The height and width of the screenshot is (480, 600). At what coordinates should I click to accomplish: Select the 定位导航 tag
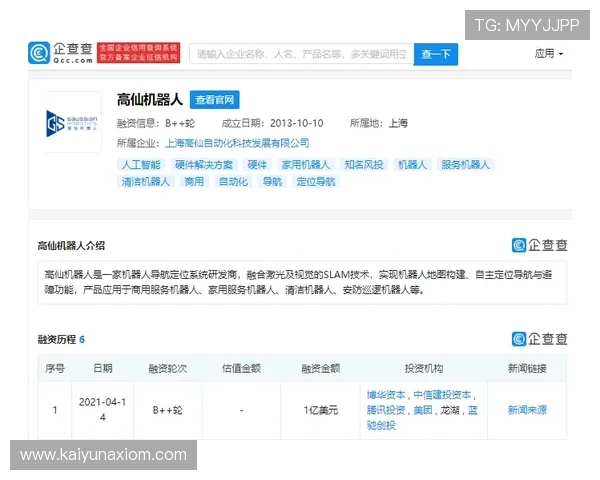coord(316,181)
